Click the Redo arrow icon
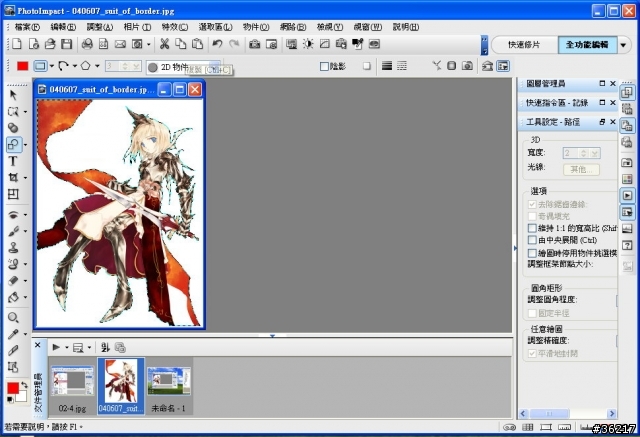 tap(234, 44)
